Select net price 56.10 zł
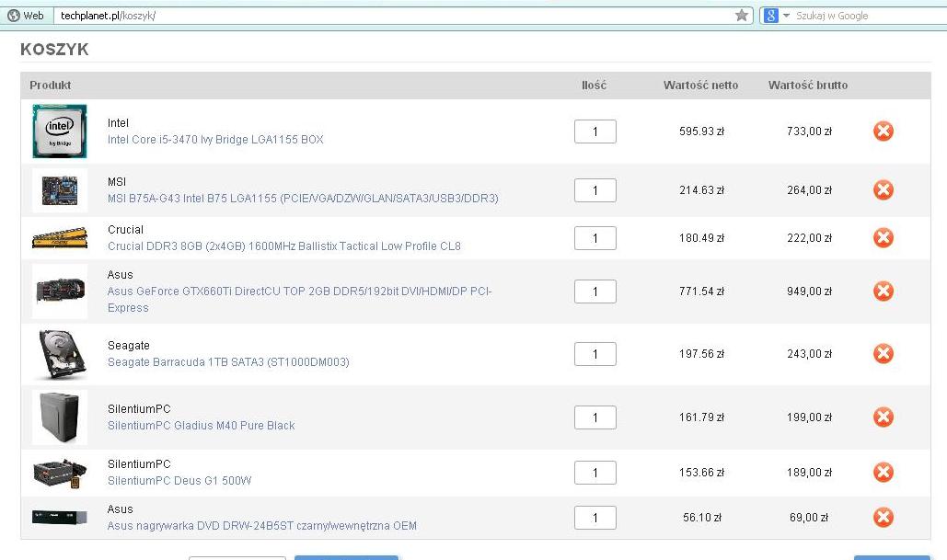 pyautogui.click(x=702, y=517)
